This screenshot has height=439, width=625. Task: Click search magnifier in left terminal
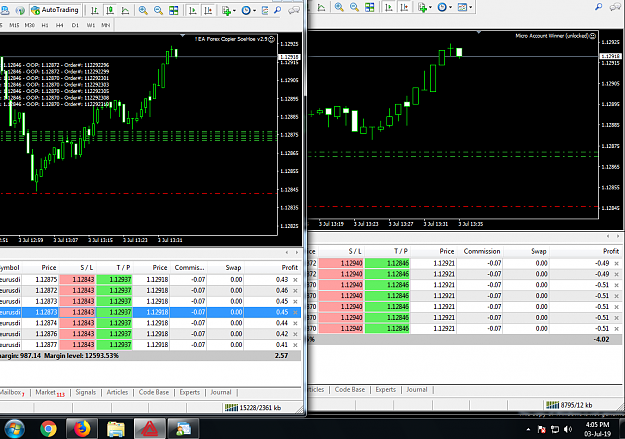tap(278, 10)
